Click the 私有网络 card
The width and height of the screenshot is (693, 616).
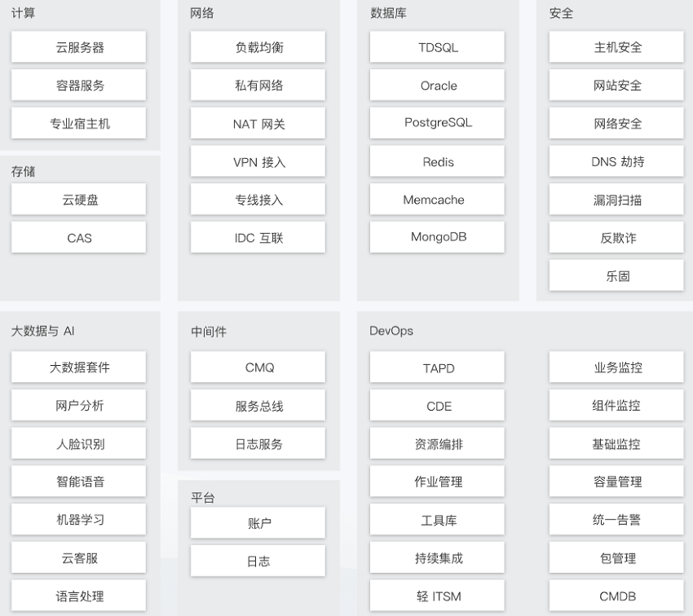258,85
